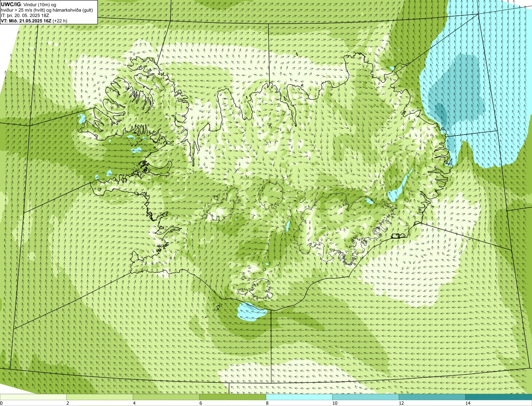Screen dimensions: 532x406
Task: Click the pale yellow 0–2 legend swatch
Action: pos(33,397)
